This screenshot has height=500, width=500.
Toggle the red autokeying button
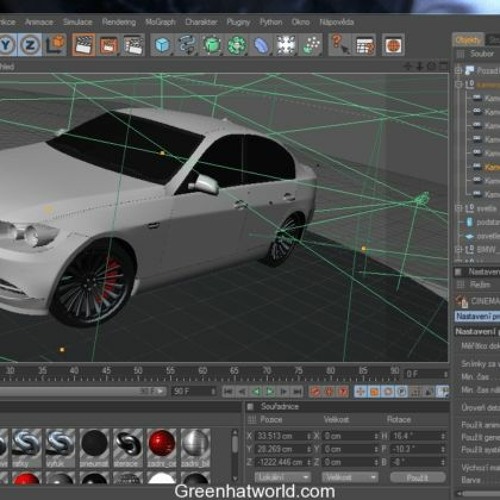pyautogui.click(x=329, y=391)
